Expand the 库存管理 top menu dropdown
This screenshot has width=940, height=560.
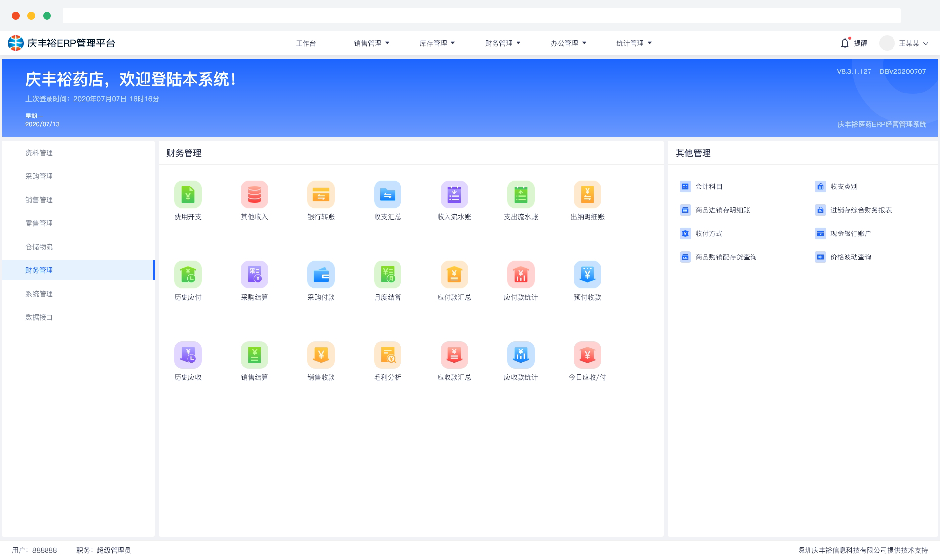[437, 43]
